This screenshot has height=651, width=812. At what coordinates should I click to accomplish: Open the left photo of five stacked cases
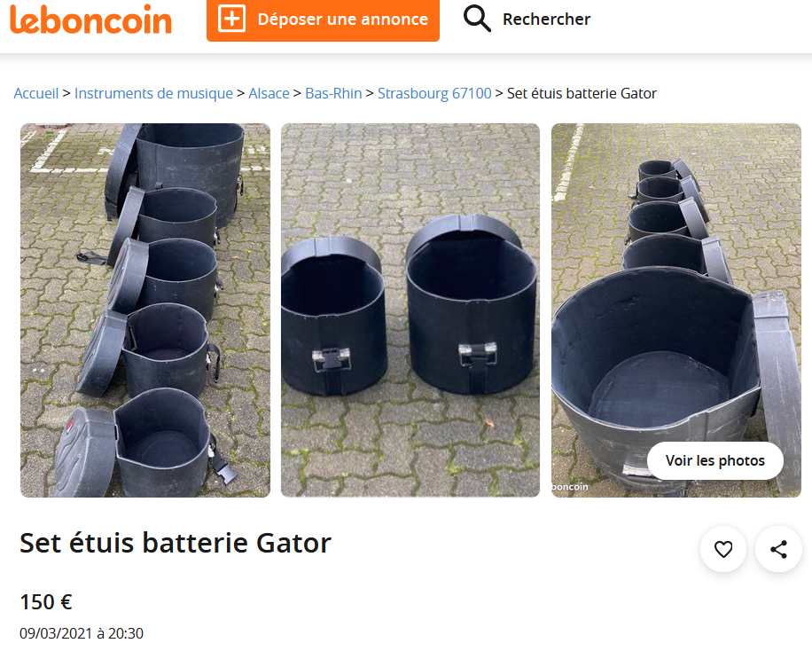pos(145,310)
